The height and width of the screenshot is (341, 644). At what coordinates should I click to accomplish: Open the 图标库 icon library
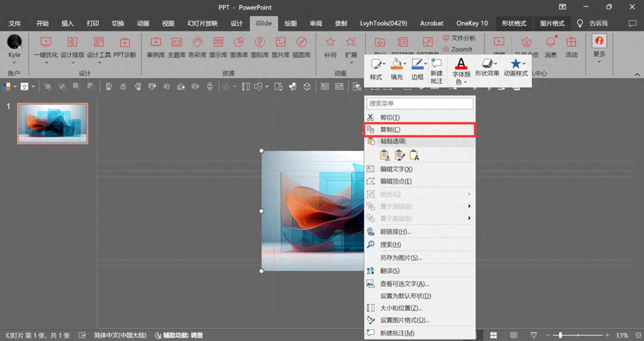(x=260, y=47)
